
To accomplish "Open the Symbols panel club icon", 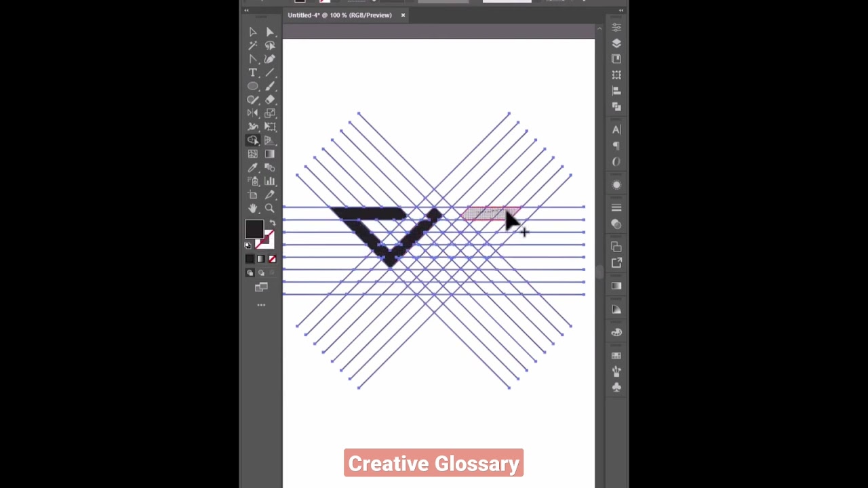I will pos(616,387).
